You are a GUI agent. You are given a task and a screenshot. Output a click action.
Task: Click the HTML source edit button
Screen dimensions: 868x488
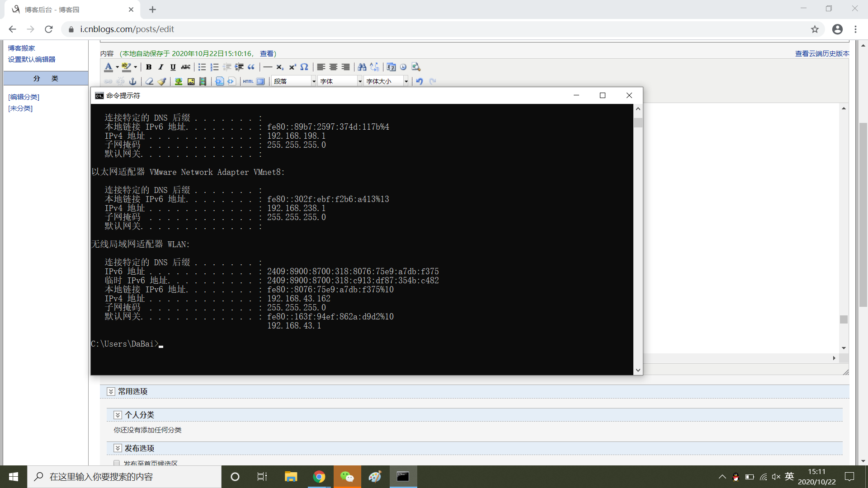[248, 81]
